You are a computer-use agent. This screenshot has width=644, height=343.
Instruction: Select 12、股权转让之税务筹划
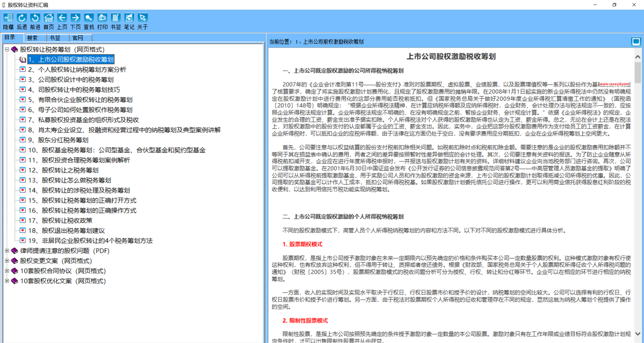[63, 170]
